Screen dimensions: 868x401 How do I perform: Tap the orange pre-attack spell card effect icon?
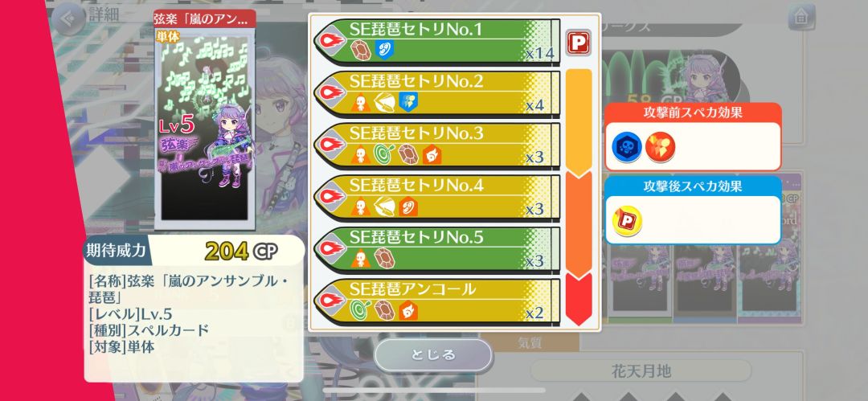tap(660, 147)
